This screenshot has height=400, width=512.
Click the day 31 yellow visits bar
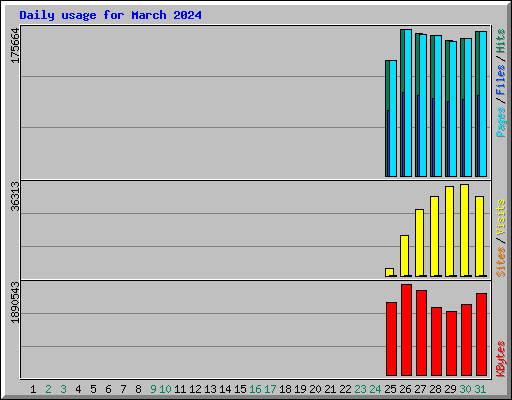click(479, 236)
